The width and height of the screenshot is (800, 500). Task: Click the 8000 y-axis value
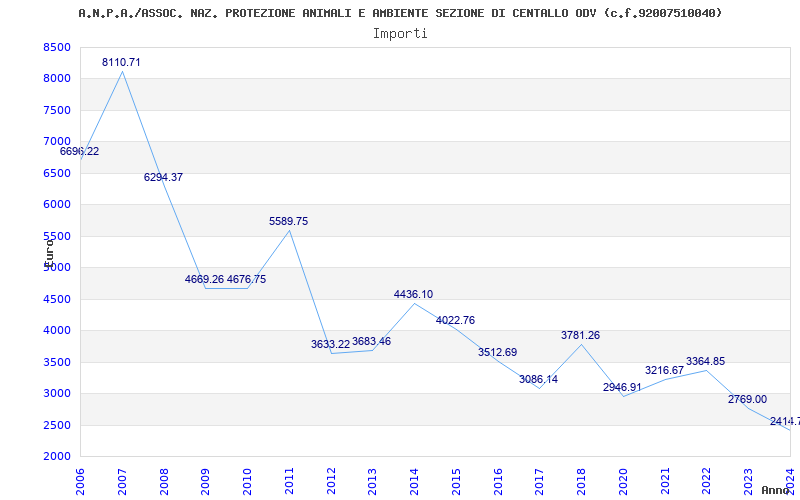57,79
